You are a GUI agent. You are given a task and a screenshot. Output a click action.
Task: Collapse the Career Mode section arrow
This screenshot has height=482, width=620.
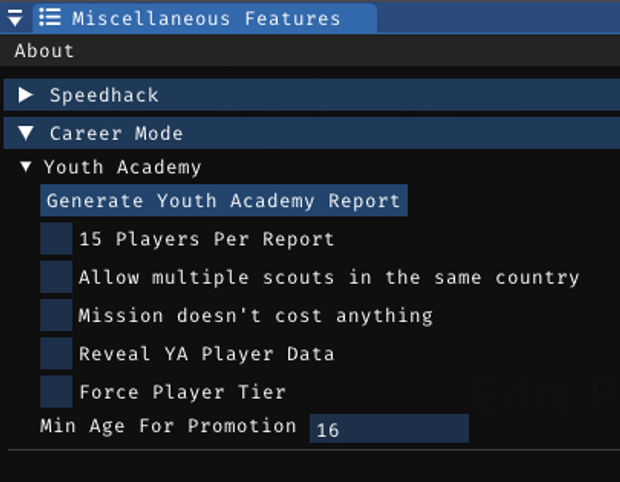click(27, 133)
